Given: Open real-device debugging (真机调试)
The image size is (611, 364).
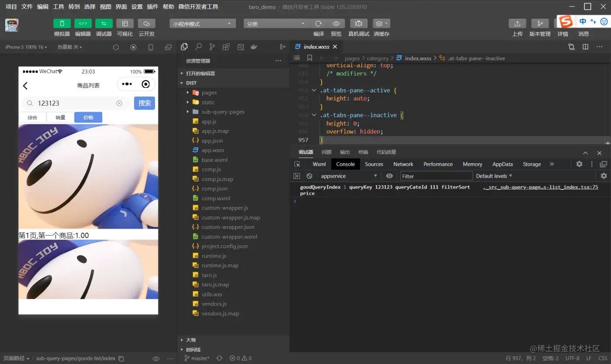Looking at the screenshot, I should [x=359, y=24].
